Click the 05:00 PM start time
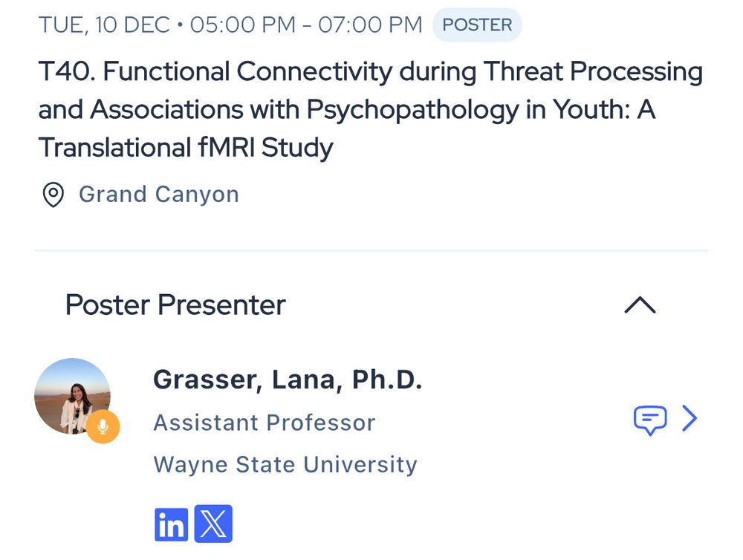 (x=243, y=25)
